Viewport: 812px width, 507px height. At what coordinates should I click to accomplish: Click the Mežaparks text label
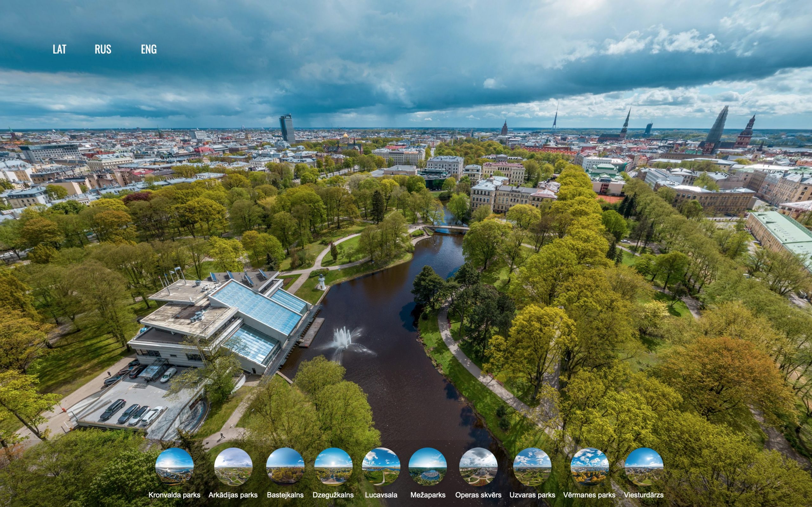(428, 495)
